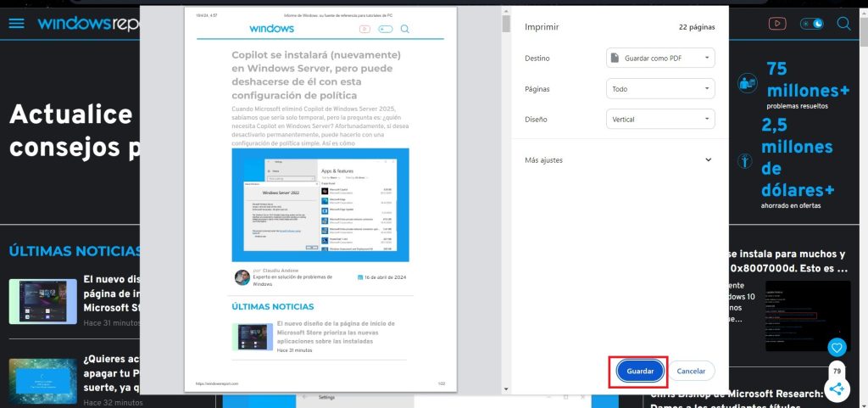Open the search magnifier in site header
The height and width of the screenshot is (408, 868).
(x=843, y=23)
